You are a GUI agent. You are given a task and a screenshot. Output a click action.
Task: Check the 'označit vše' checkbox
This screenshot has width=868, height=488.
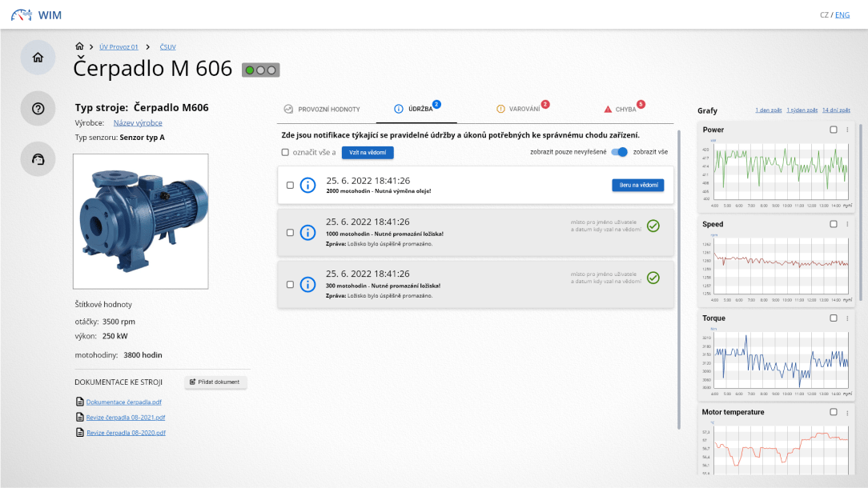coord(284,152)
